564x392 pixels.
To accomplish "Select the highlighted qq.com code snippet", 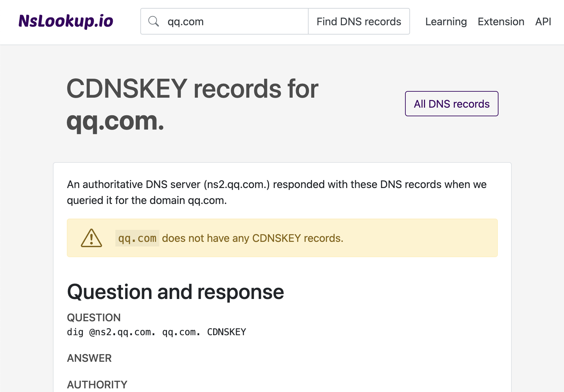I will click(x=137, y=238).
